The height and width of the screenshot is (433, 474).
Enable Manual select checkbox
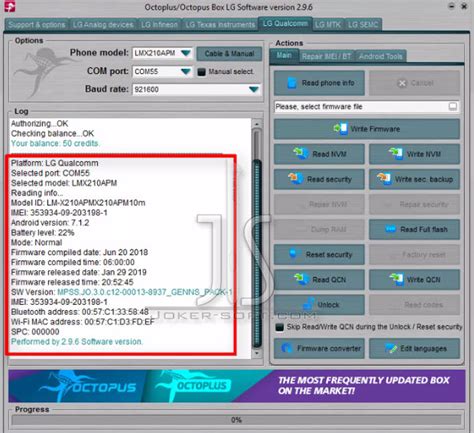click(x=201, y=72)
